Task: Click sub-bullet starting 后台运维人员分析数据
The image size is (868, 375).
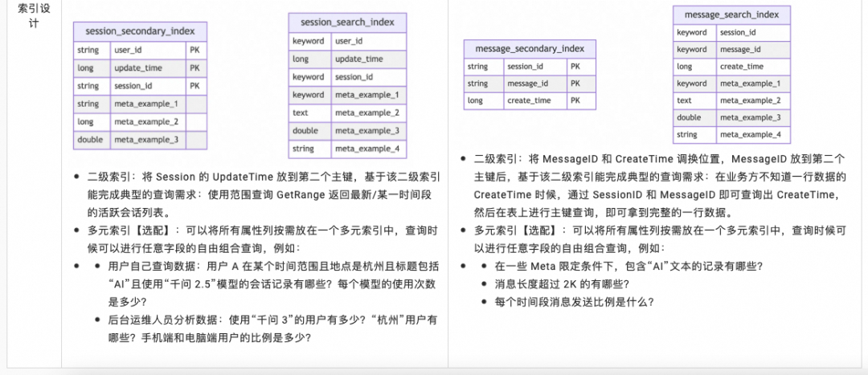Action: click(273, 328)
